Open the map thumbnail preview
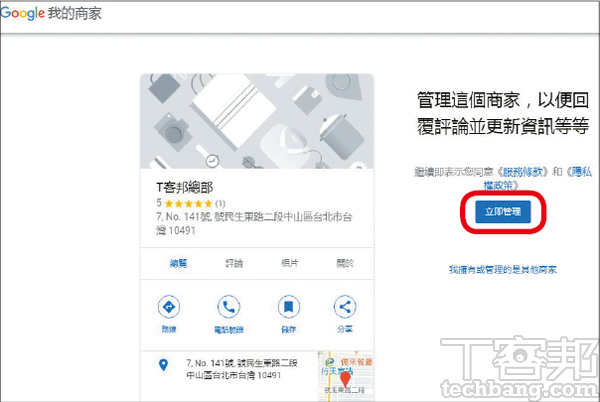The width and height of the screenshot is (600, 402). (346, 376)
